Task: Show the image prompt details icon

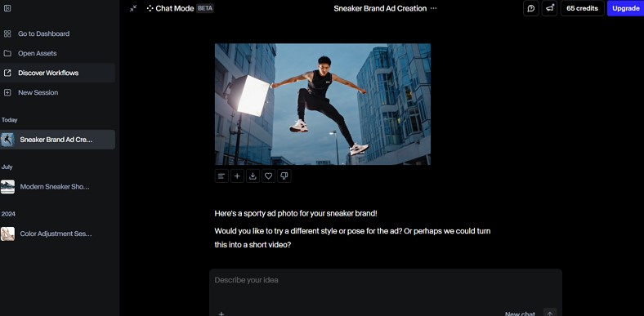Action: pyautogui.click(x=221, y=176)
